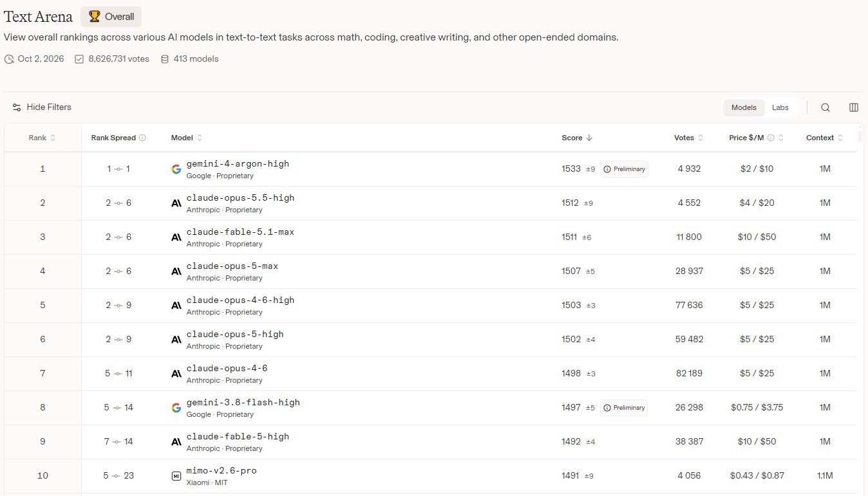Sort by the Votes column arrows

point(701,138)
